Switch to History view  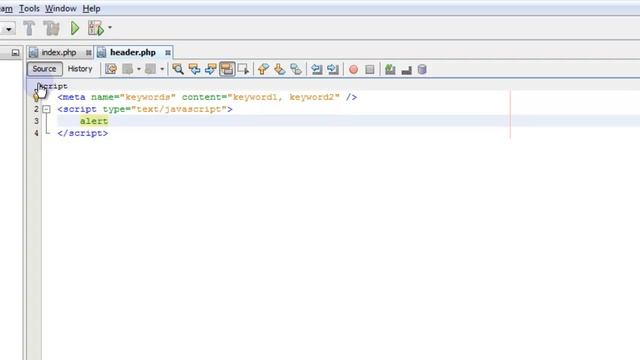[80, 69]
